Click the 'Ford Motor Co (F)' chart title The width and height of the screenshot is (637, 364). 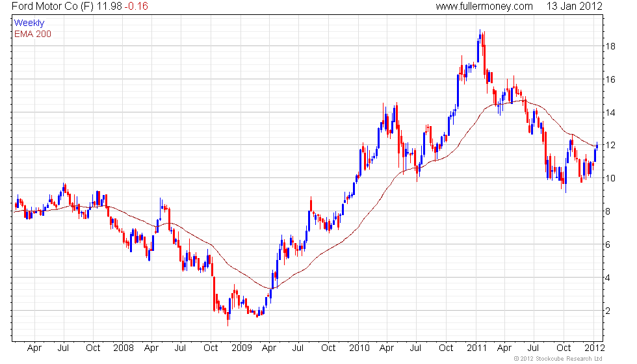(x=53, y=6)
